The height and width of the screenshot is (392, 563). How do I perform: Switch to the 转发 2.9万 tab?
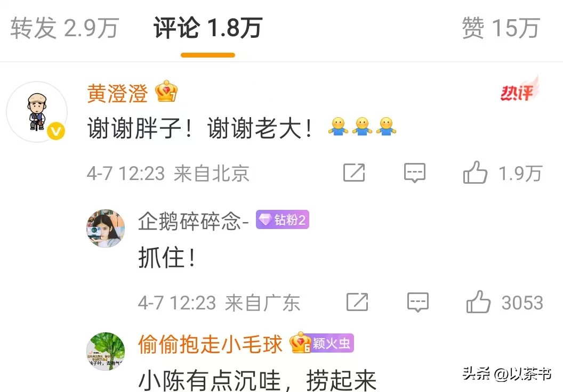point(65,28)
